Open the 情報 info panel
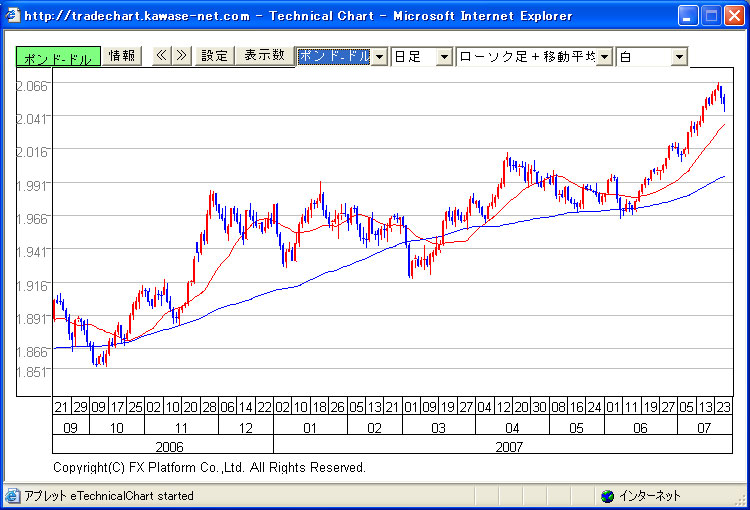The image size is (750, 510). [122, 56]
